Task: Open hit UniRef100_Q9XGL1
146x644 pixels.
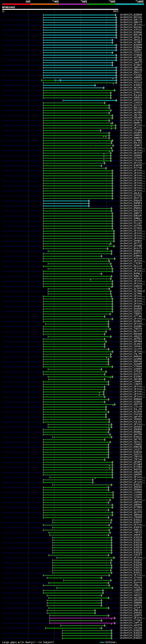Action: point(131,37)
